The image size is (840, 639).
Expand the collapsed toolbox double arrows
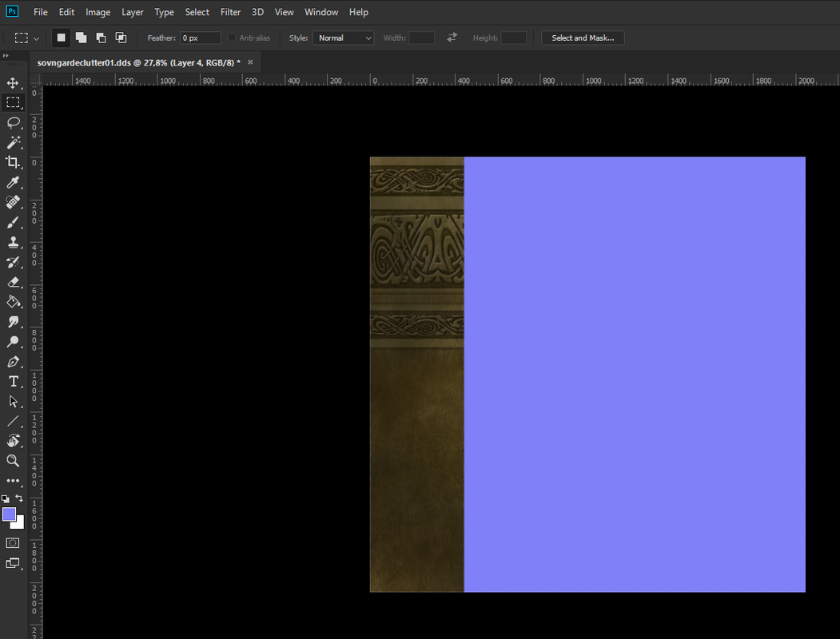[6, 56]
